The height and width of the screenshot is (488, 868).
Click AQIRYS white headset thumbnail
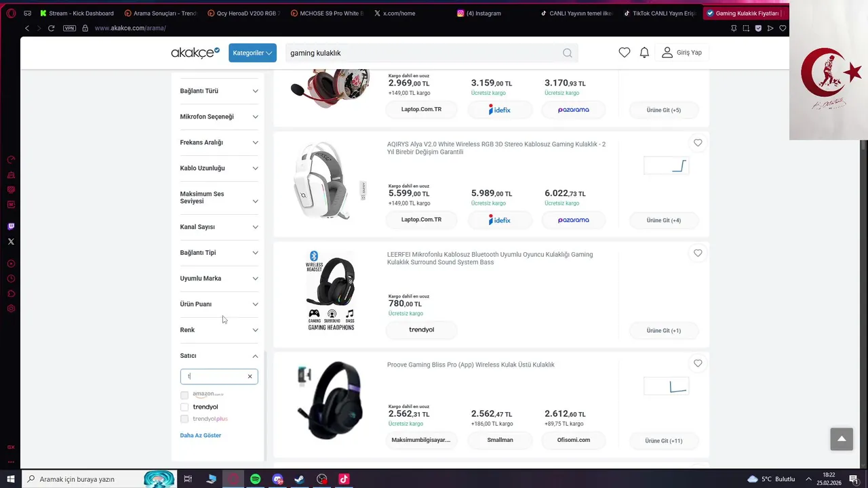(330, 181)
